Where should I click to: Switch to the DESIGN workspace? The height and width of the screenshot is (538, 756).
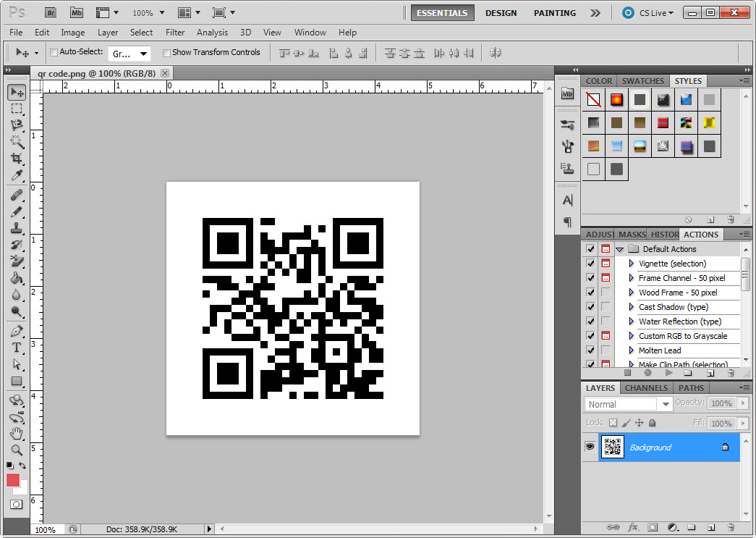click(502, 12)
